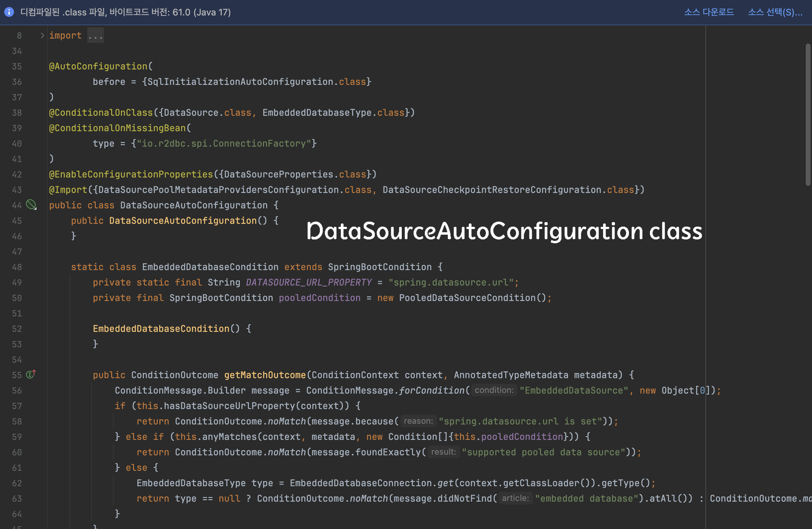This screenshot has height=529, width=812.
Task: Click the vertical editor scrollbar thumb
Action: 808,114
